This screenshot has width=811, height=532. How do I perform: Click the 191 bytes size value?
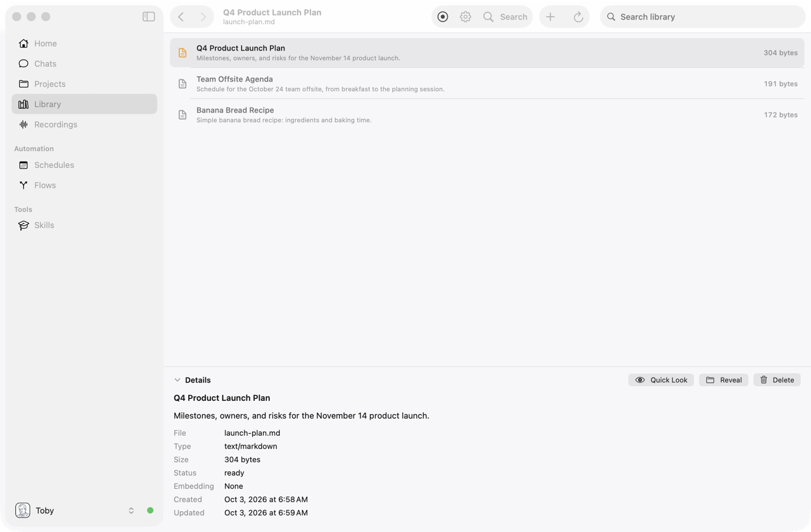click(x=781, y=84)
